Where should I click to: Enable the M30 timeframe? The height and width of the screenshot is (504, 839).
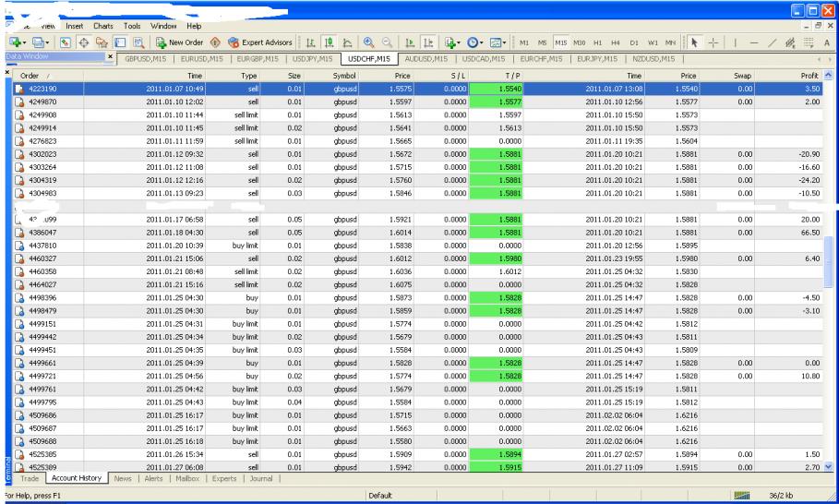coord(579,42)
